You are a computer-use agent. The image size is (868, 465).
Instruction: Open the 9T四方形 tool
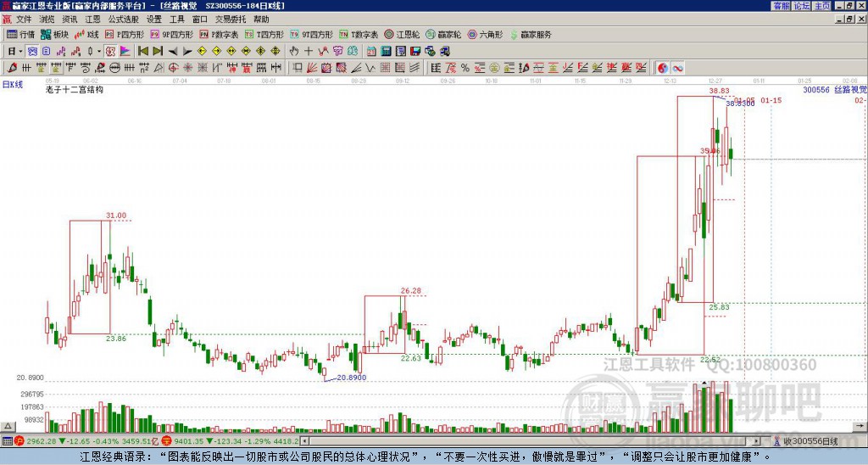[312, 34]
